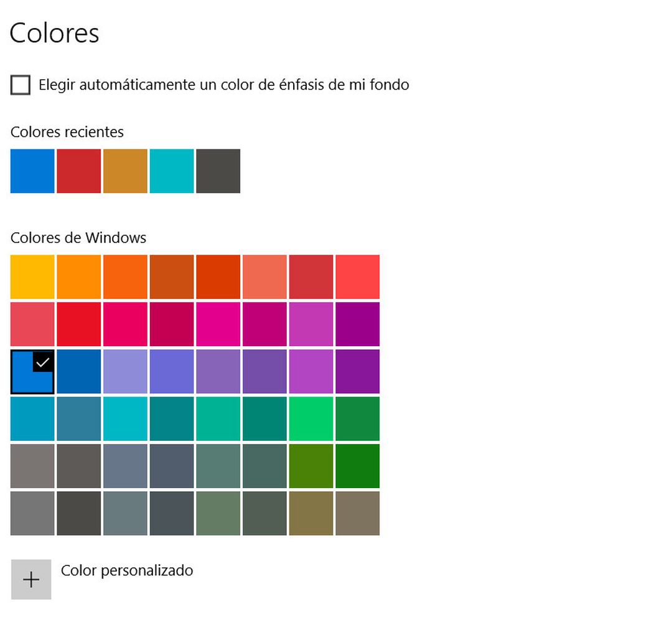Select the blue swatch in recent colors
The width and height of the screenshot is (672, 622).
pos(32,171)
